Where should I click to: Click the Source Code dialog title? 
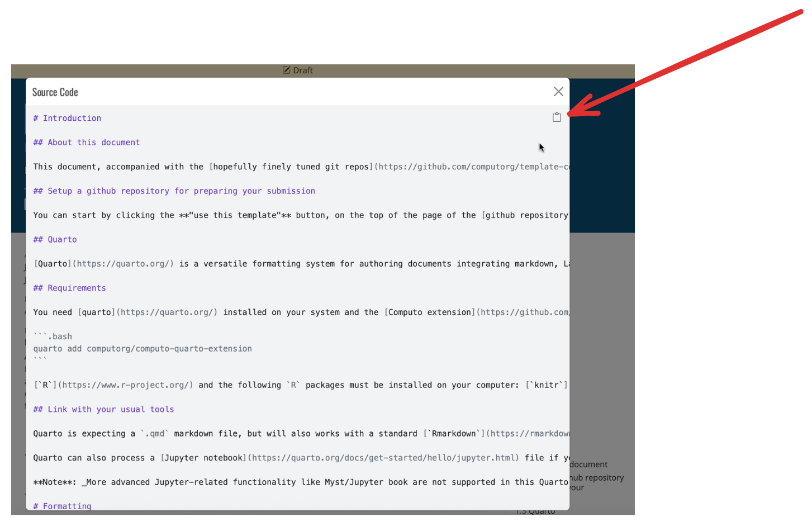[x=55, y=92]
